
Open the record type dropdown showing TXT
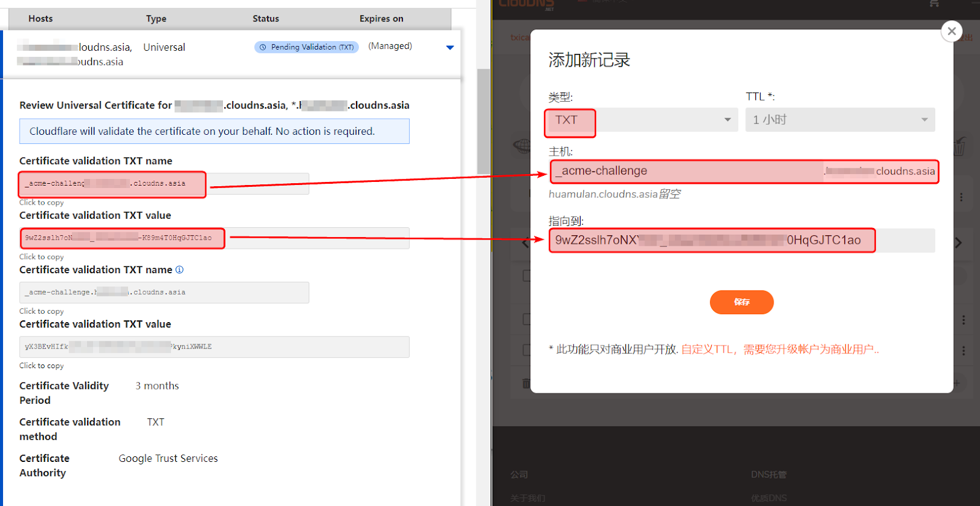(x=641, y=120)
